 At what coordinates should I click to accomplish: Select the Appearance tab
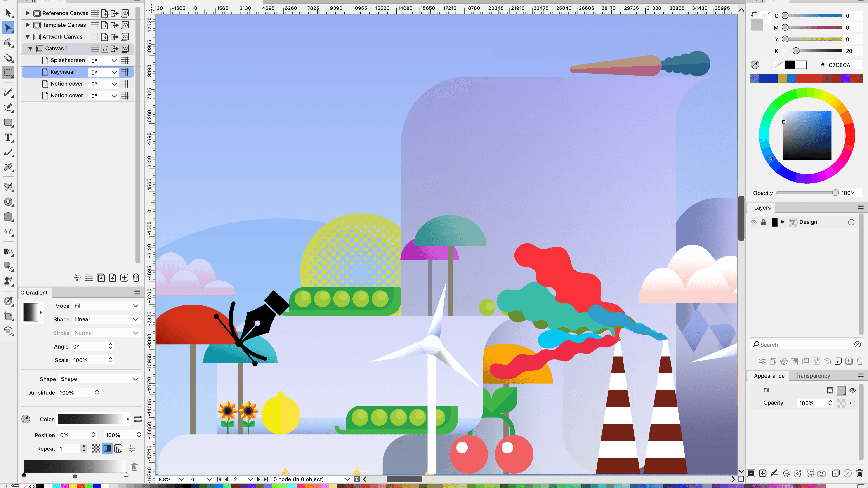tap(769, 375)
